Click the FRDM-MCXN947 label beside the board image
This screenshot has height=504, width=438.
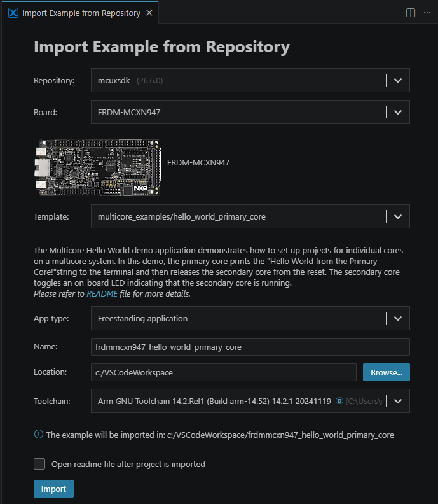tap(198, 163)
